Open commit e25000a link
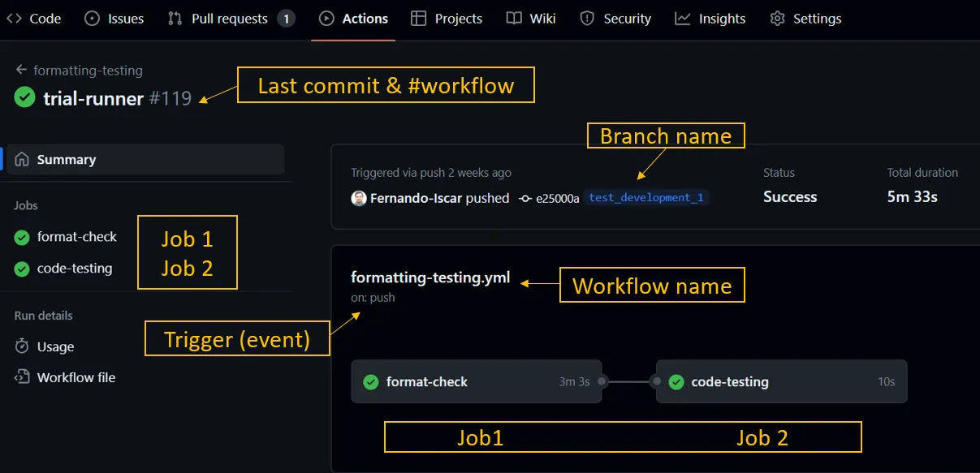980x473 pixels. pyautogui.click(x=557, y=198)
